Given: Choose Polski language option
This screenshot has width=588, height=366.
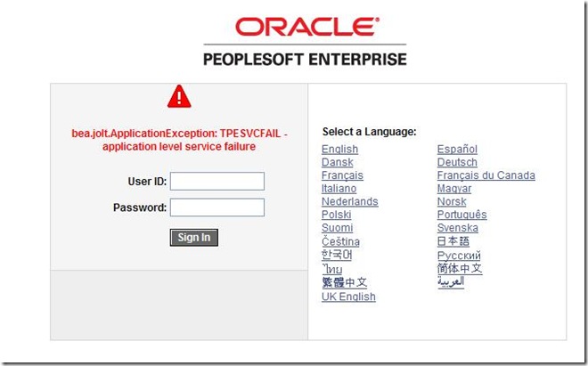Looking at the screenshot, I should [x=336, y=216].
